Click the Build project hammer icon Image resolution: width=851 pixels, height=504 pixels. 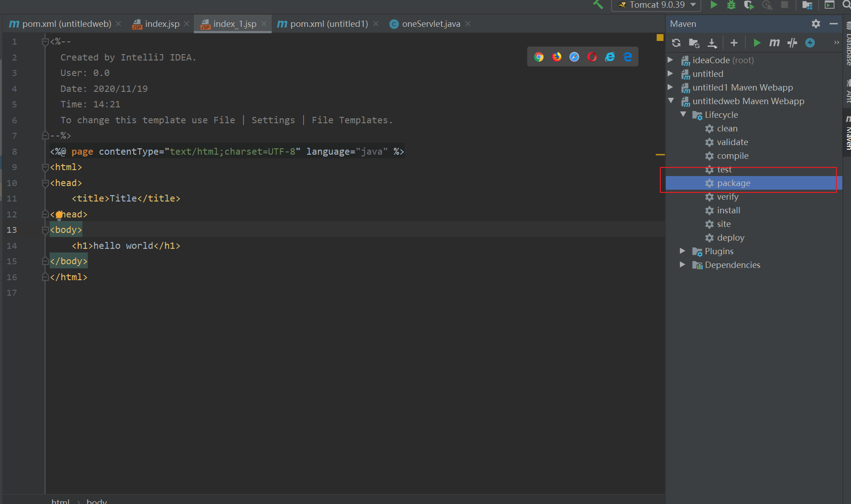pyautogui.click(x=598, y=5)
